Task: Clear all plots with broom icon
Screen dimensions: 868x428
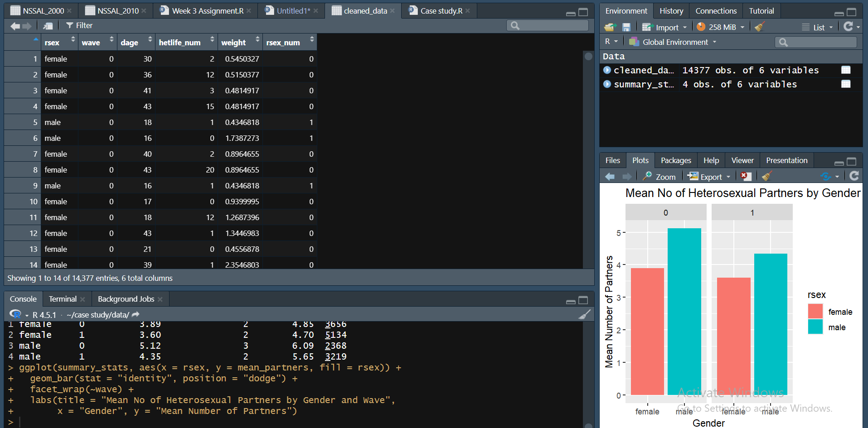Action: click(766, 176)
